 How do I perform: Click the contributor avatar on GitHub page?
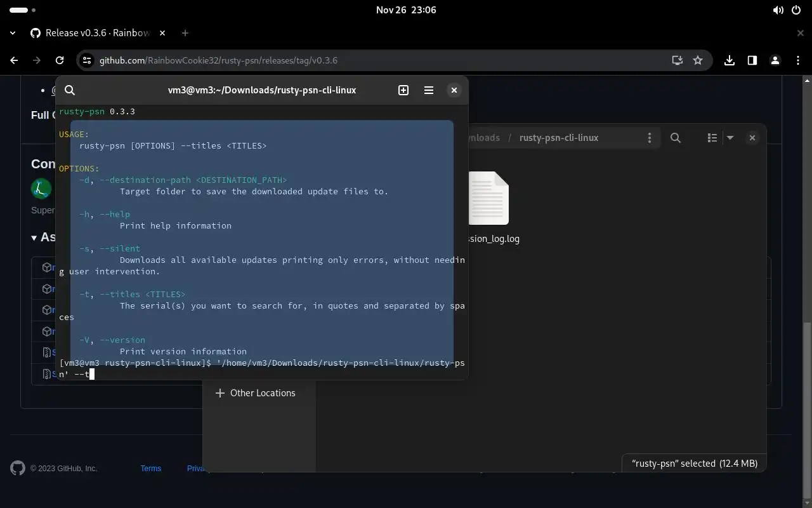tap(41, 189)
